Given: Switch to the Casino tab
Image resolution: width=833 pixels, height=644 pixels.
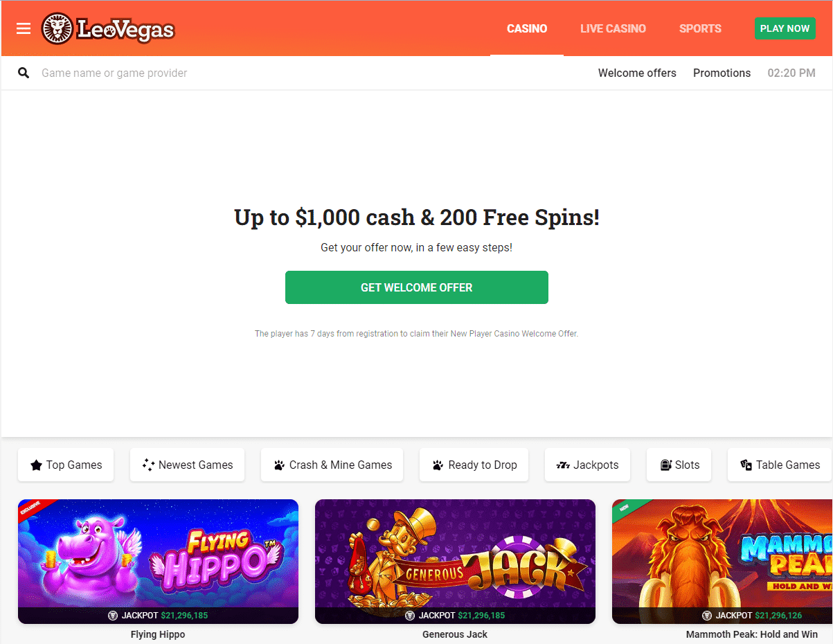Looking at the screenshot, I should point(527,28).
